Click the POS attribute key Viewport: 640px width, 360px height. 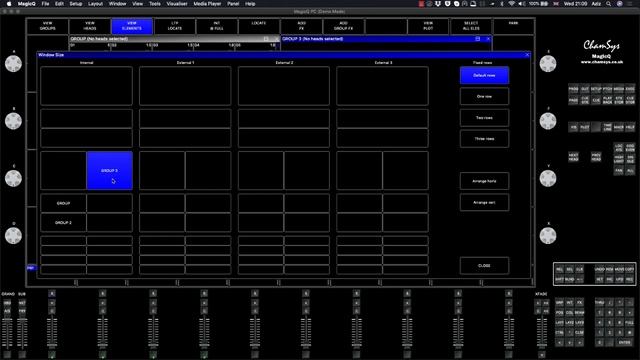point(560,313)
